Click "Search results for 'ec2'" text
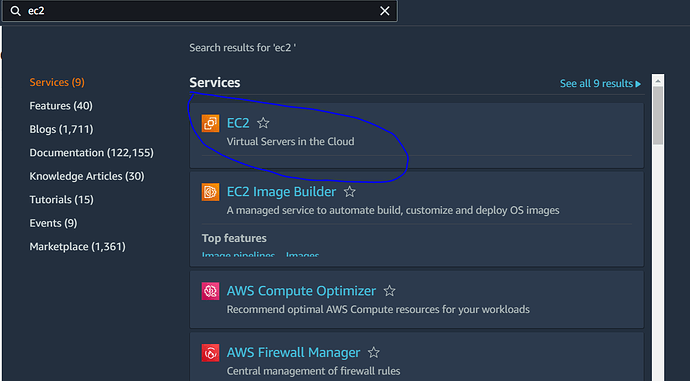The image size is (690, 381). coord(242,48)
